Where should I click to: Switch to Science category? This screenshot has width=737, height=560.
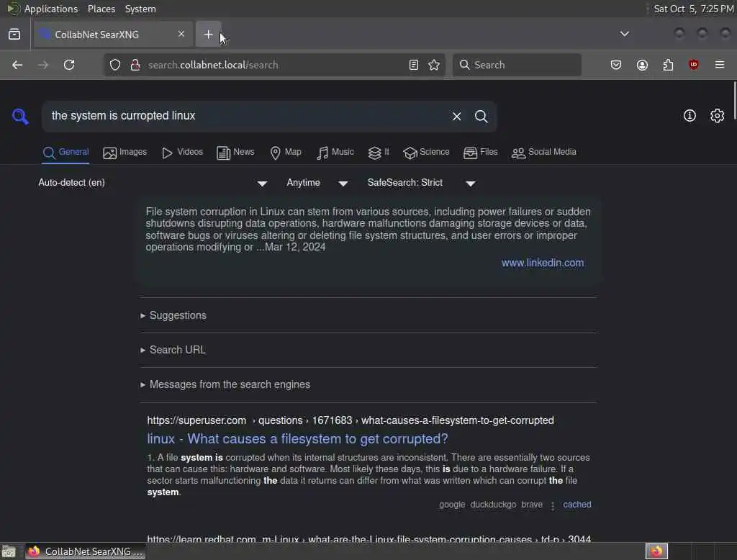tap(426, 153)
